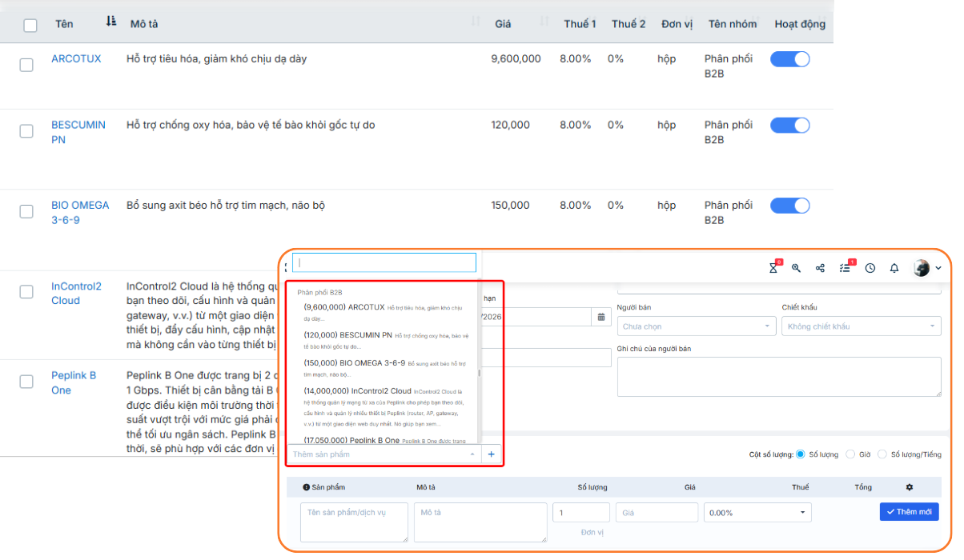The width and height of the screenshot is (964, 560).
Task: Click the info icon beside Sản phẩm
Action: tap(306, 487)
